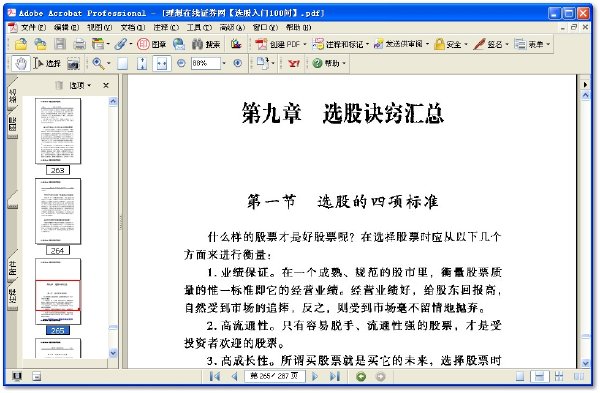Go to the first page
The height and width of the screenshot is (393, 600).
tap(215, 377)
